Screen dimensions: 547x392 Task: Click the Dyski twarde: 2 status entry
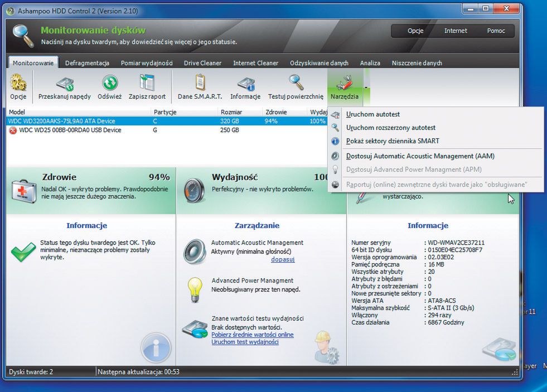point(31,372)
